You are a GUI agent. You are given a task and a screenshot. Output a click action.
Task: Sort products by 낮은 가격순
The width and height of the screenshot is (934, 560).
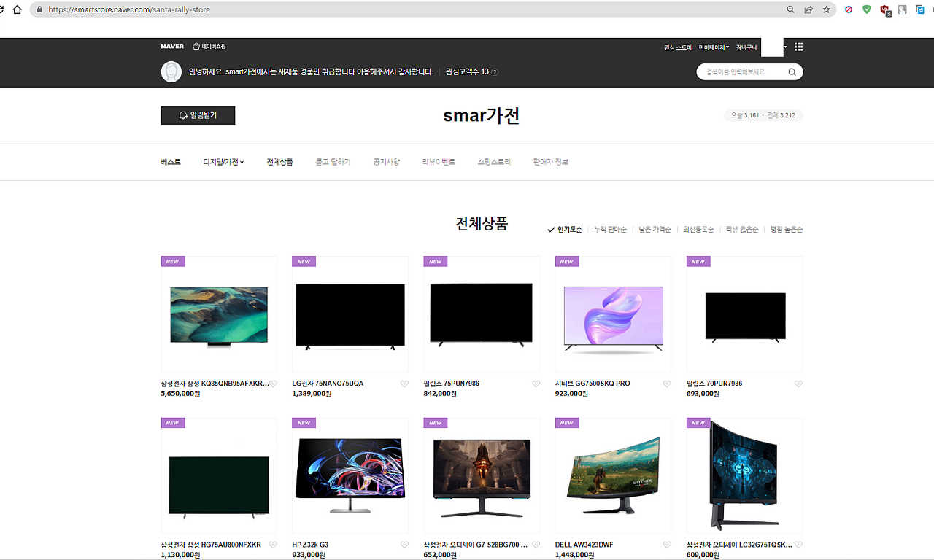click(x=655, y=230)
